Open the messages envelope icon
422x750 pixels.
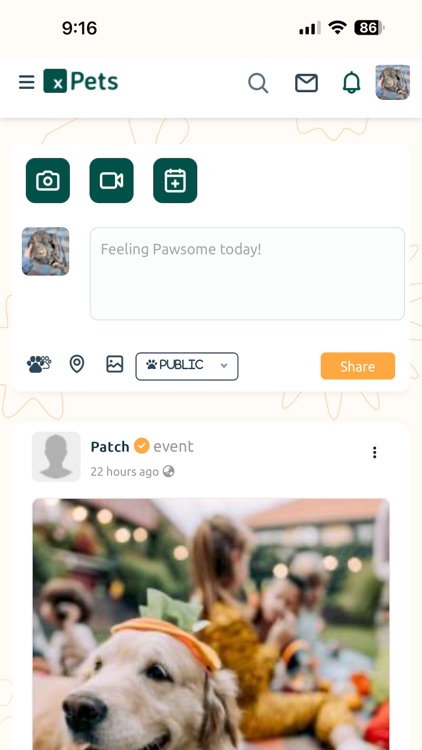point(306,83)
